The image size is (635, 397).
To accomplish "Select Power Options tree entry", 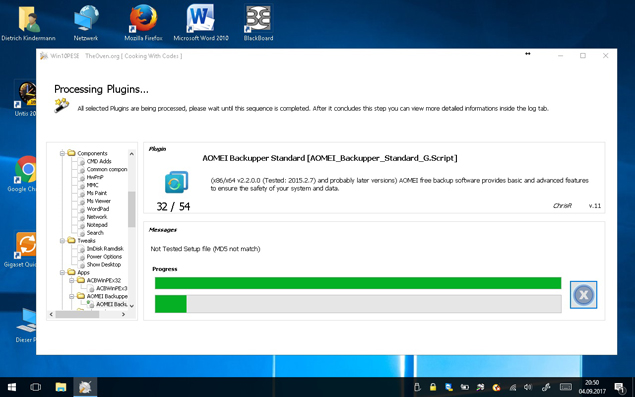I will point(104,256).
